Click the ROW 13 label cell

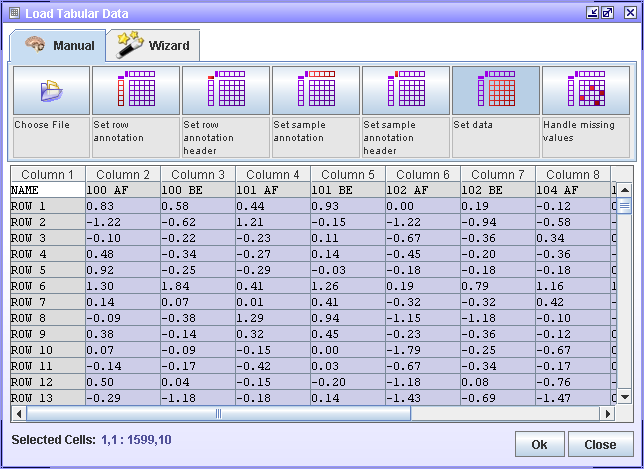pyautogui.click(x=48, y=398)
